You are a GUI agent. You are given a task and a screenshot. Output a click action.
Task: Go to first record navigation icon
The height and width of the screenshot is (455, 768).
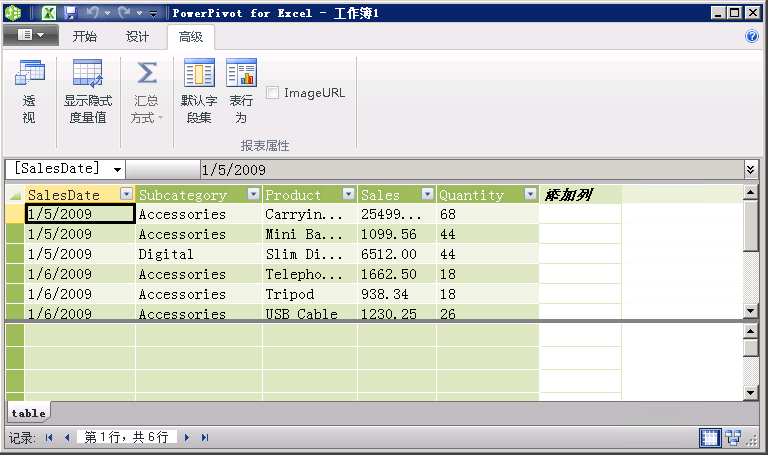point(49,437)
